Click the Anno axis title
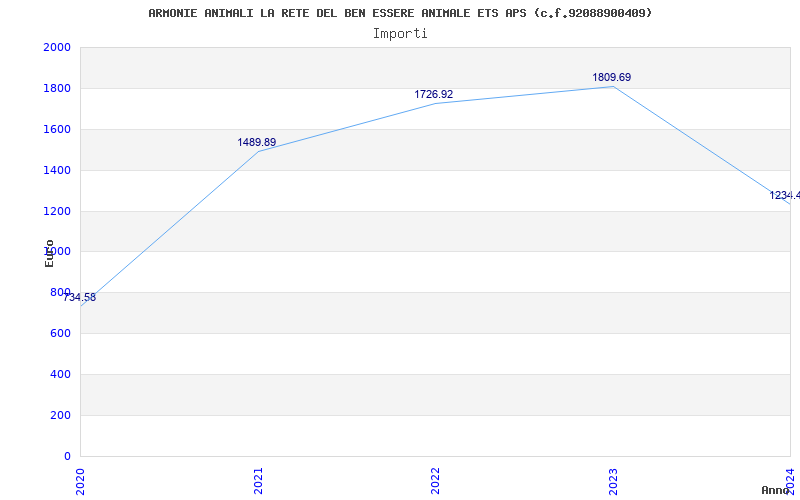 (x=776, y=490)
